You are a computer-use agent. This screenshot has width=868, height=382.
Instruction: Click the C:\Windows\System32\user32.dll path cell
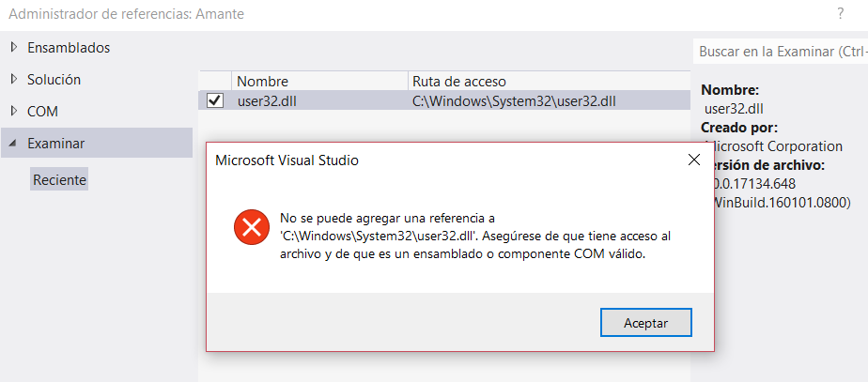514,100
